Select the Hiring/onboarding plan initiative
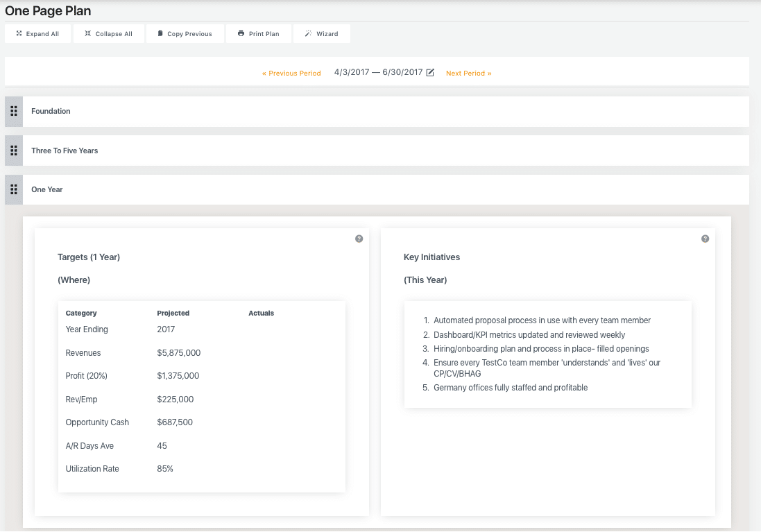 pyautogui.click(x=541, y=349)
